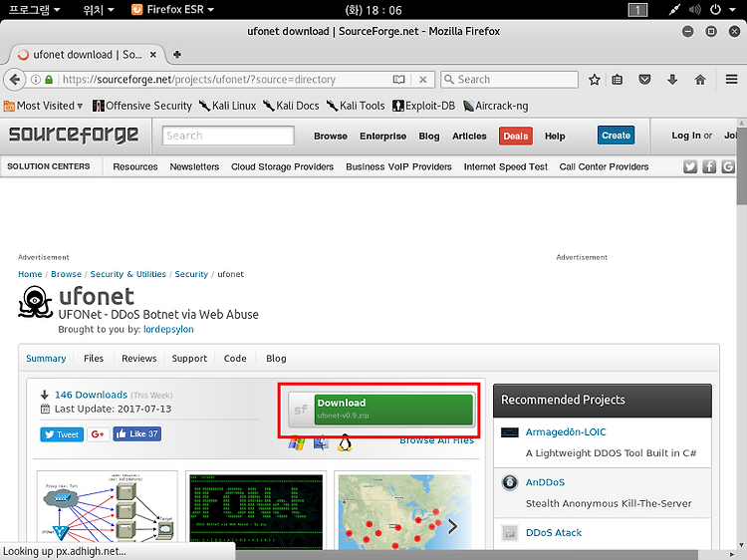Stop page loading with the X button
Image resolution: width=747 pixels, height=560 pixels.
422,80
